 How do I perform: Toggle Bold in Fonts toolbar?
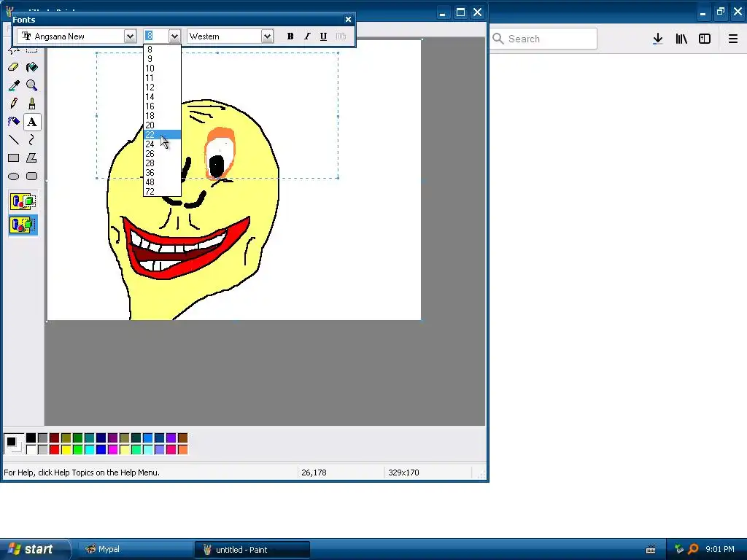(x=290, y=36)
